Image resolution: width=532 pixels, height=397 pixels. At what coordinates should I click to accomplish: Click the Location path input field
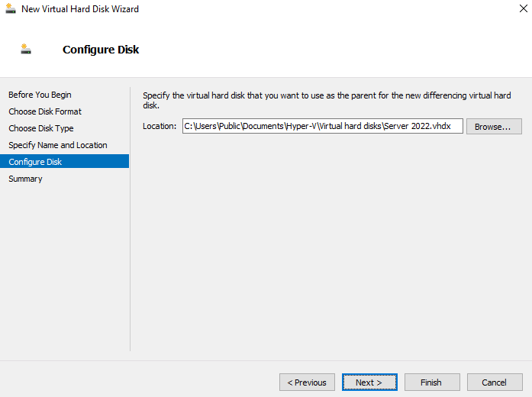pos(323,126)
